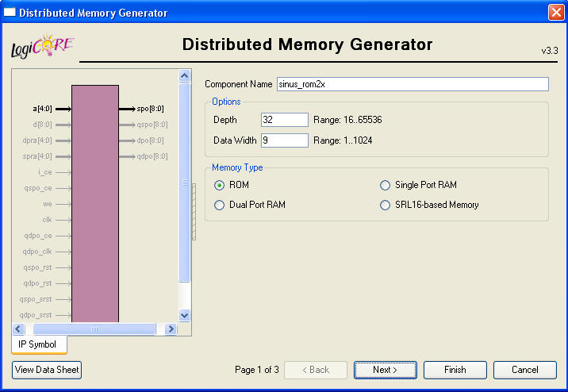Click the qspo[8:0] port label

click(x=152, y=125)
